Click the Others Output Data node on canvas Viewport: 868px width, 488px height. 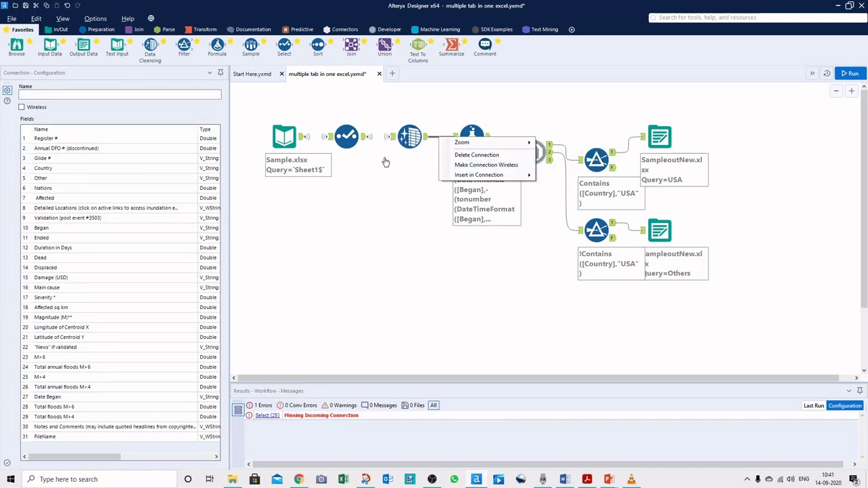659,230
